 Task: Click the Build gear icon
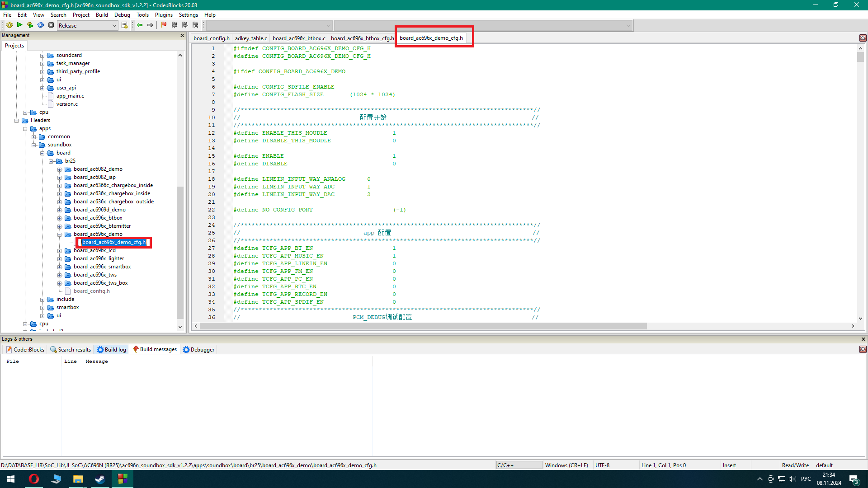(9, 25)
